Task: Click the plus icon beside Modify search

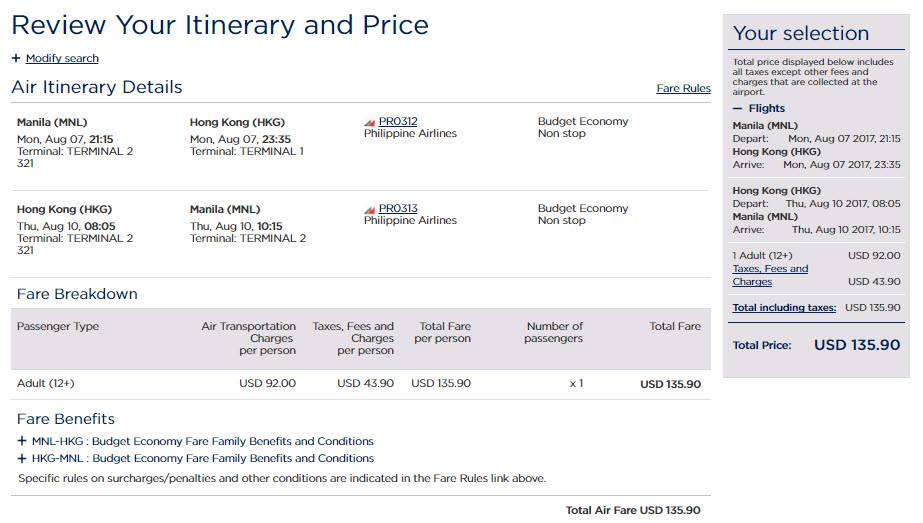Action: [16, 58]
